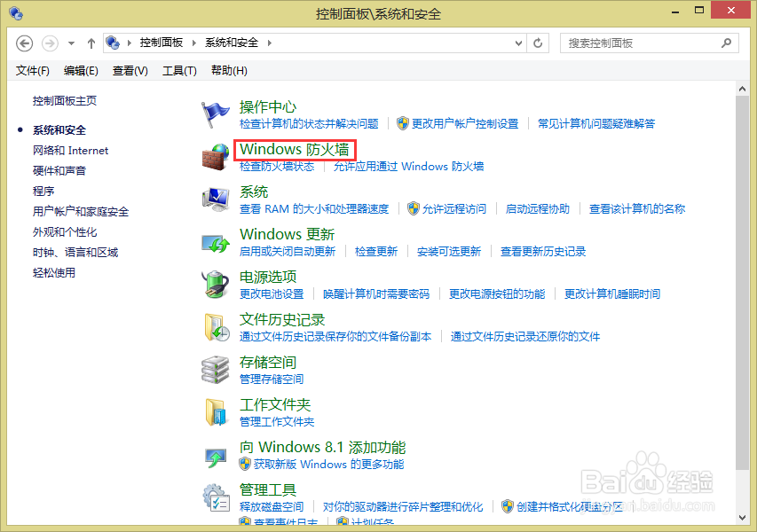Click the File History folder icon
The image size is (757, 532).
coord(216,327)
